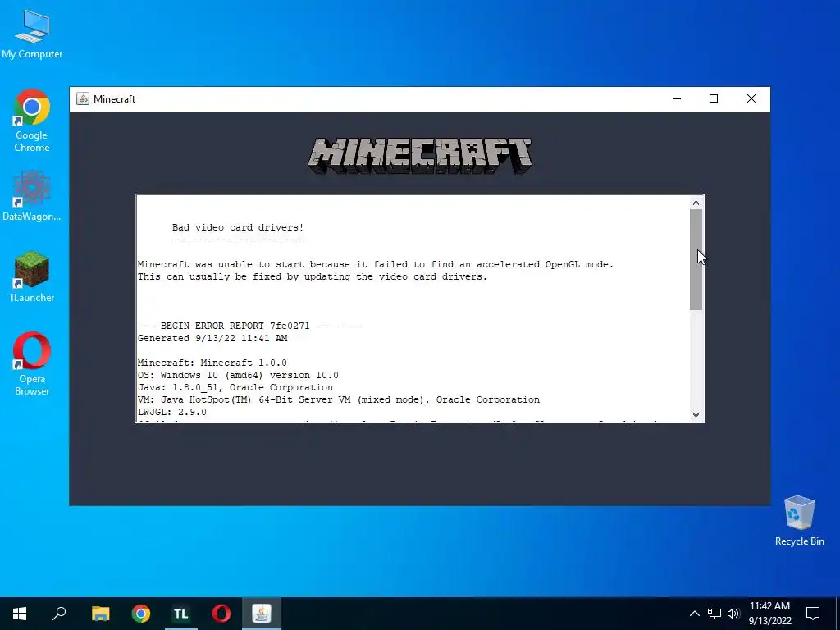Select the TLauncher desktop shortcut

[32, 277]
